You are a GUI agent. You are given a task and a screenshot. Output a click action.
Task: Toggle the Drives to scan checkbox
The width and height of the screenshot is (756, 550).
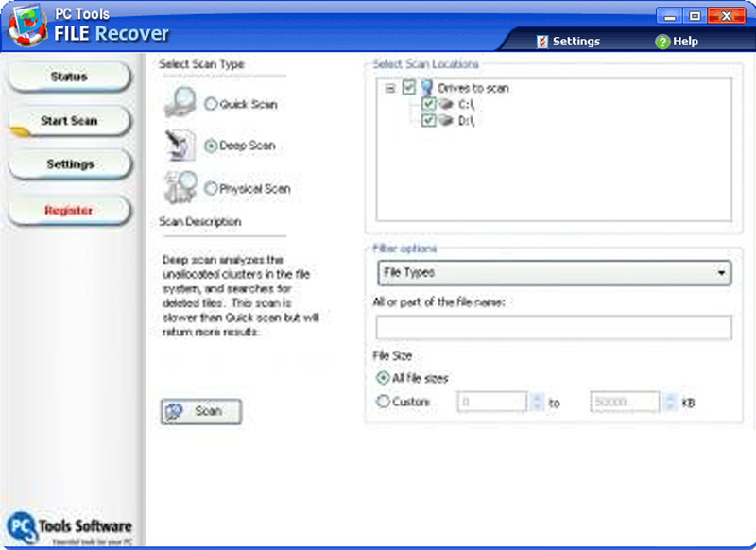409,88
